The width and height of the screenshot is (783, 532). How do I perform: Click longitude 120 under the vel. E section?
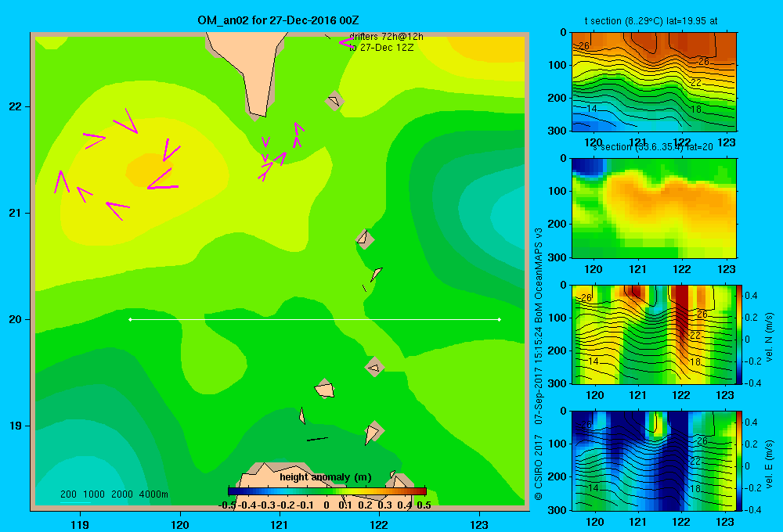594,522
